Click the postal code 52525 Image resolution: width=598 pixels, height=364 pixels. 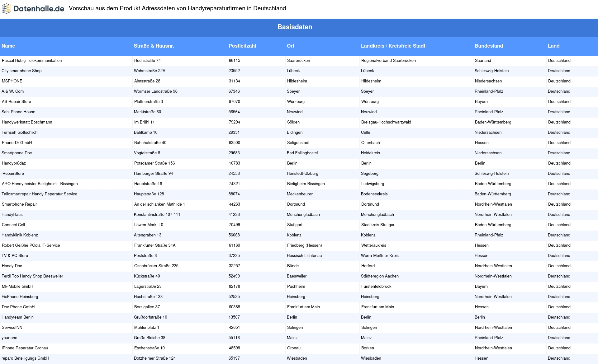234,297
